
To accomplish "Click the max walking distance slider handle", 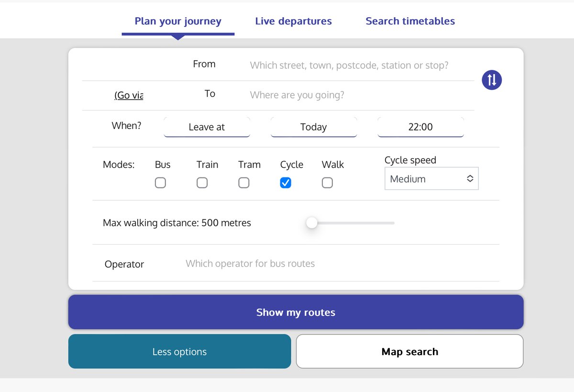I will coord(312,223).
